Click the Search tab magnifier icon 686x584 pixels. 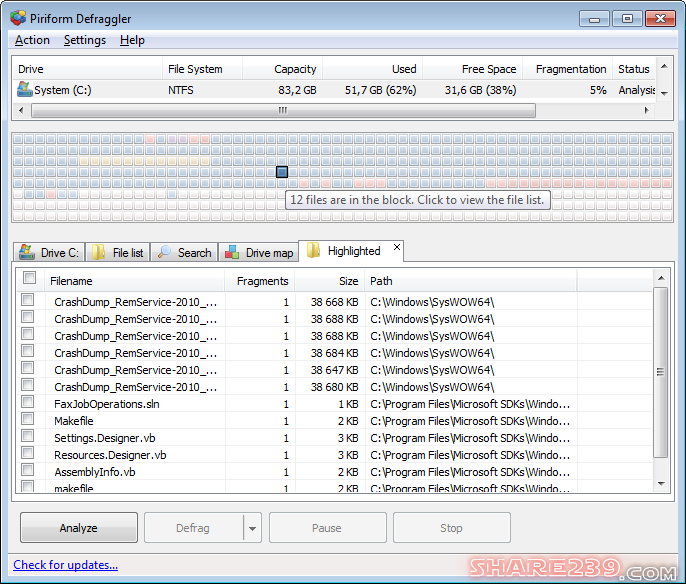click(x=164, y=252)
